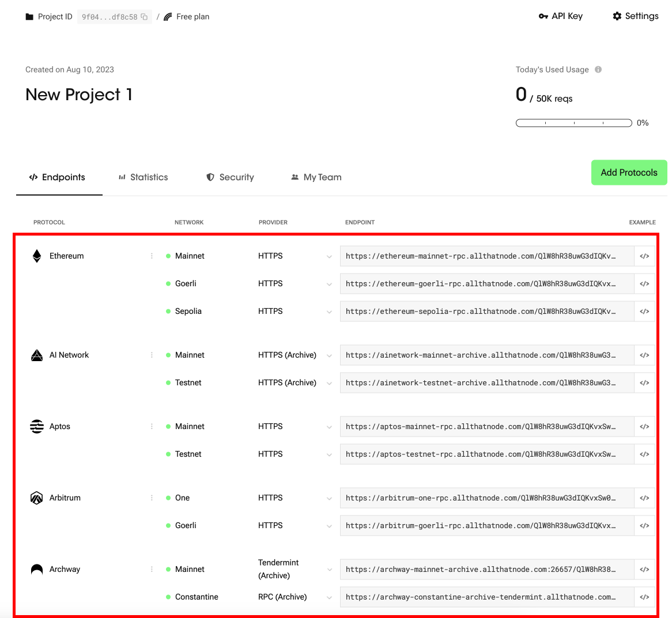Click the Add Protocols button
The width and height of the screenshot is (672, 618).
point(629,173)
